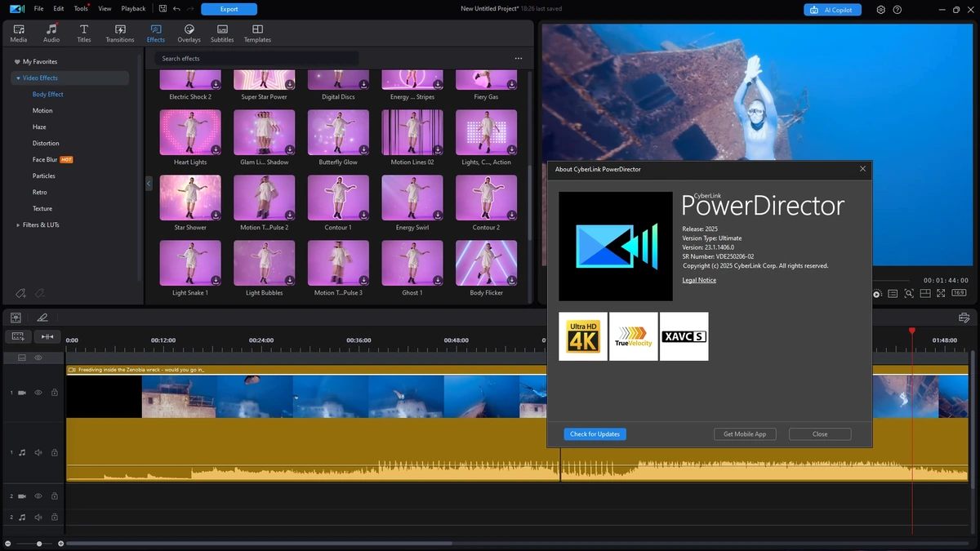Click the timeline horizontal scrollbar
Screen dimensions: 980x551
[259, 544]
